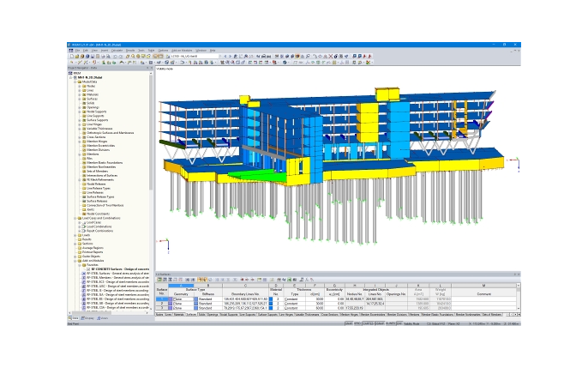Expand the Cross-Sections tree folder
Screen dimensions: 588x368
tap(80, 137)
